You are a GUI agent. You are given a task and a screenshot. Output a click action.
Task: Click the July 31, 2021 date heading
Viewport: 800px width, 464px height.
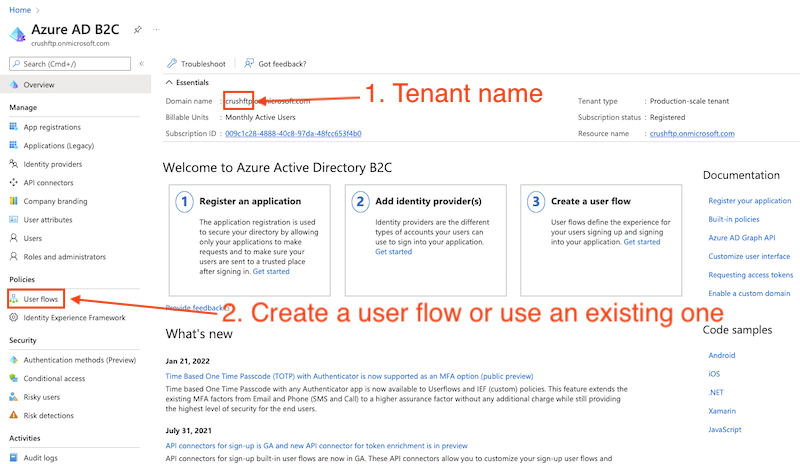[x=188, y=430]
